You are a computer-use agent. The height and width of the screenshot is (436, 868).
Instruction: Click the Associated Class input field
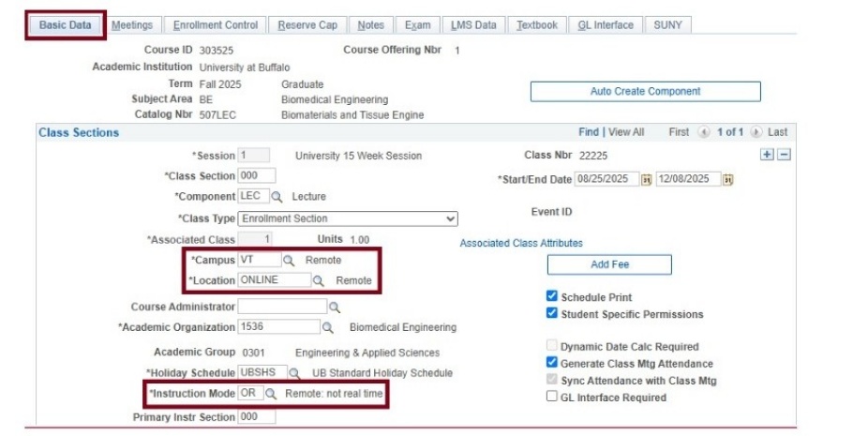pos(255,239)
